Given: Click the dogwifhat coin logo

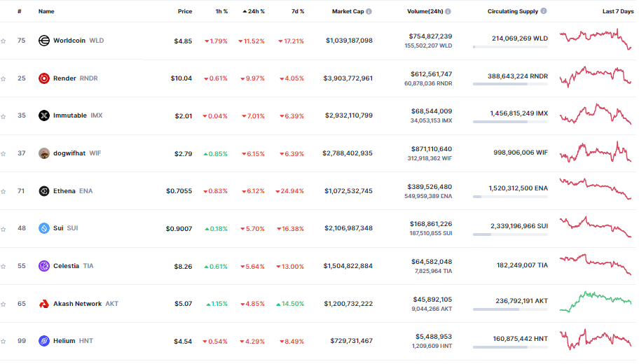Looking at the screenshot, I should (x=44, y=153).
